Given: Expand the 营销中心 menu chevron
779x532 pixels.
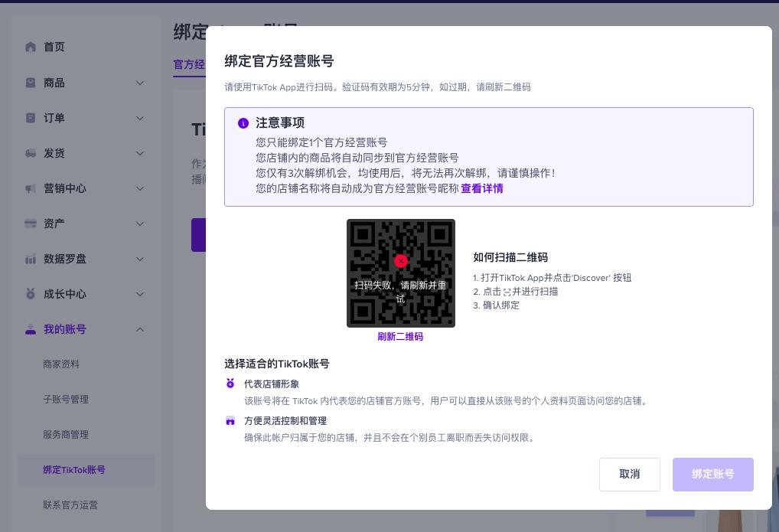Looking at the screenshot, I should click(140, 188).
